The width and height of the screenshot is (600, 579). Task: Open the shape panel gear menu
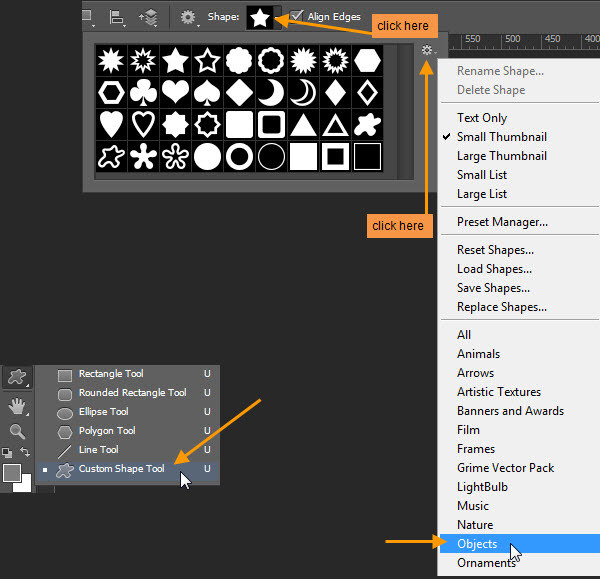pos(427,51)
